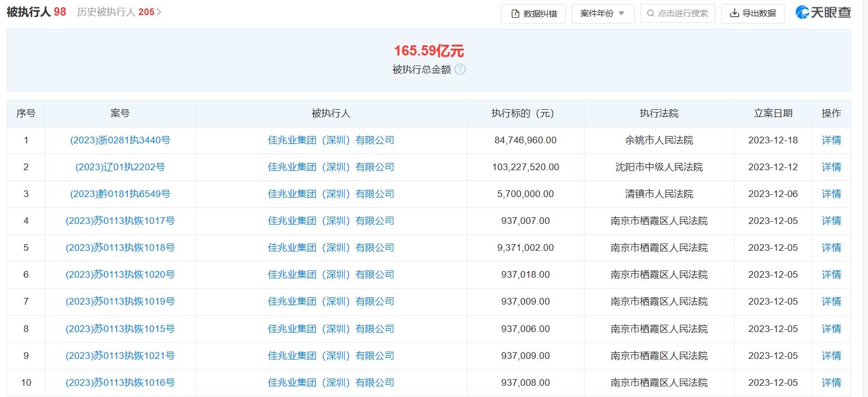Image resolution: width=868 pixels, height=397 pixels.
Task: Click the 案号 column header
Action: 120,114
